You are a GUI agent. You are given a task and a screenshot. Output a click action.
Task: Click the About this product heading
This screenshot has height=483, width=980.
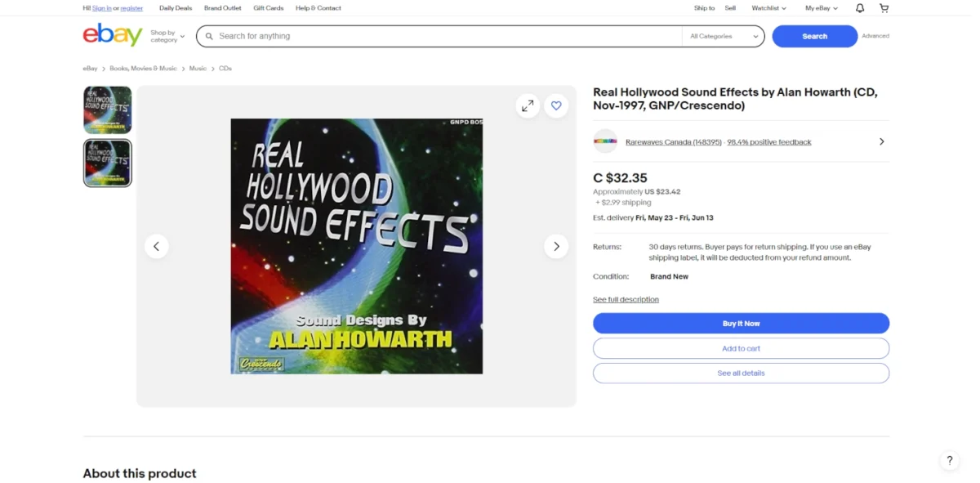[140, 473]
